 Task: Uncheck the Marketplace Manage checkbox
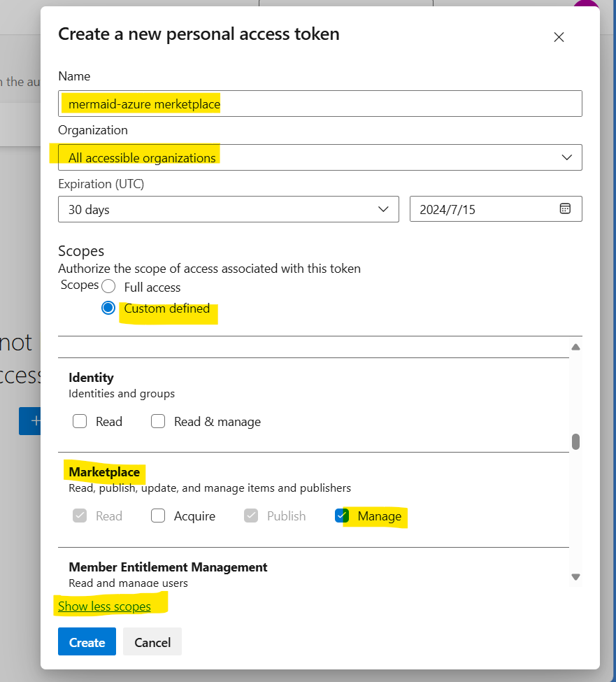coord(342,516)
